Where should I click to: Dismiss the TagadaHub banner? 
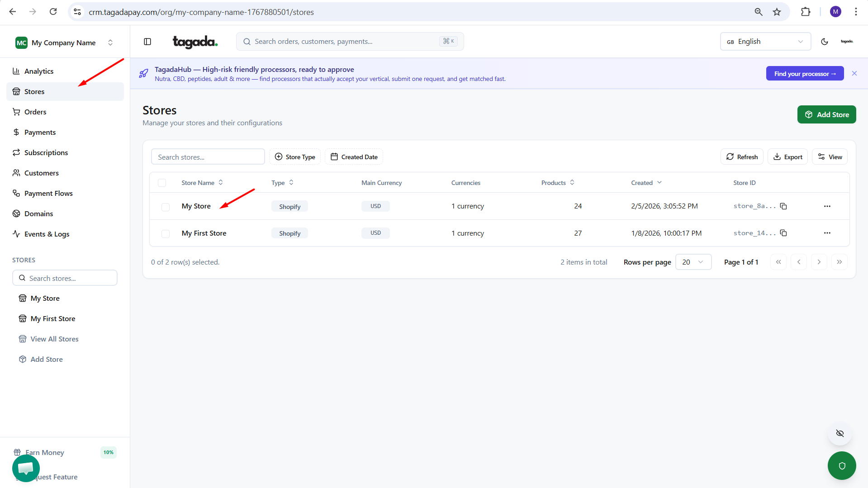(x=854, y=73)
